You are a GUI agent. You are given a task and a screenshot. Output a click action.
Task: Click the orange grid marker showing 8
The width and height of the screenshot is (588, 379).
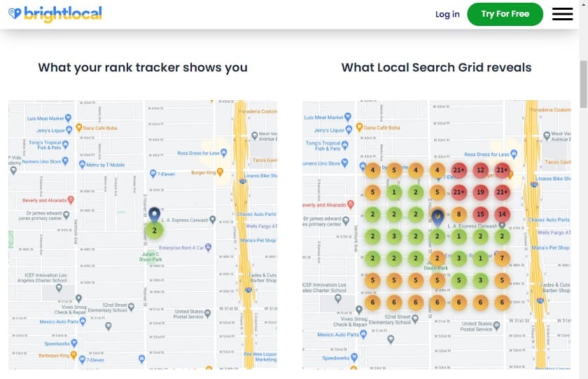click(458, 214)
